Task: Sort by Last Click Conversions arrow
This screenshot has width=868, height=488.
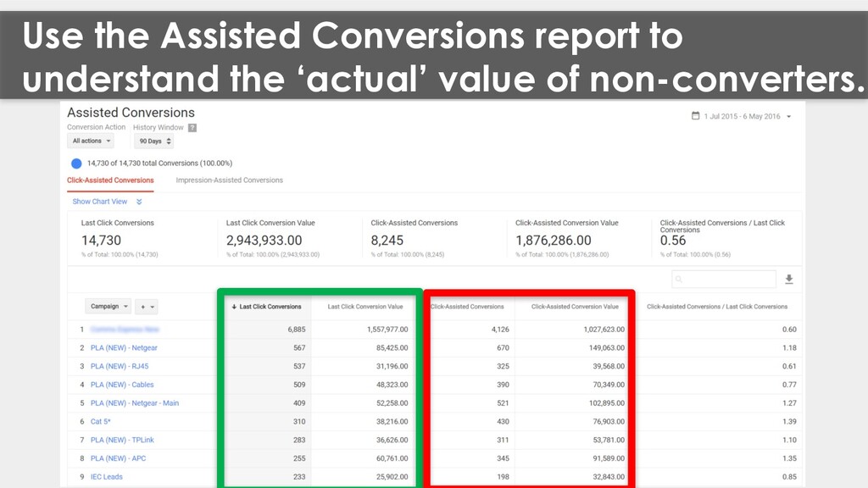Action: [234, 307]
